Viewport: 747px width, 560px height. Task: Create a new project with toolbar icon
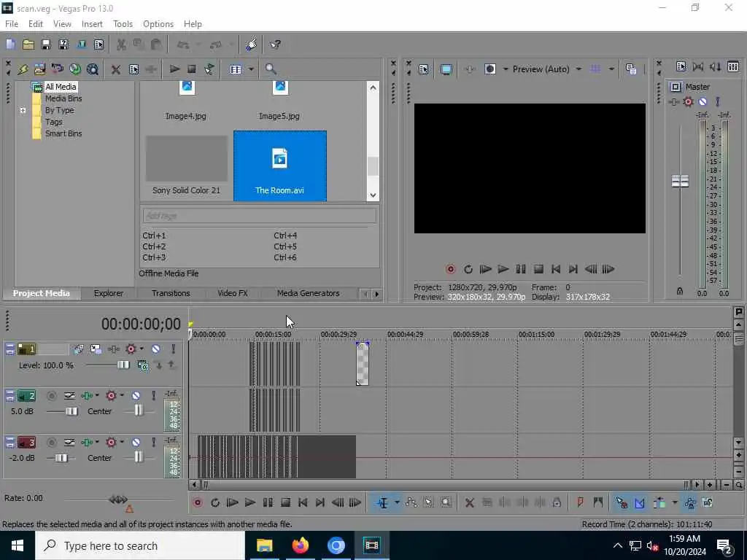point(10,44)
